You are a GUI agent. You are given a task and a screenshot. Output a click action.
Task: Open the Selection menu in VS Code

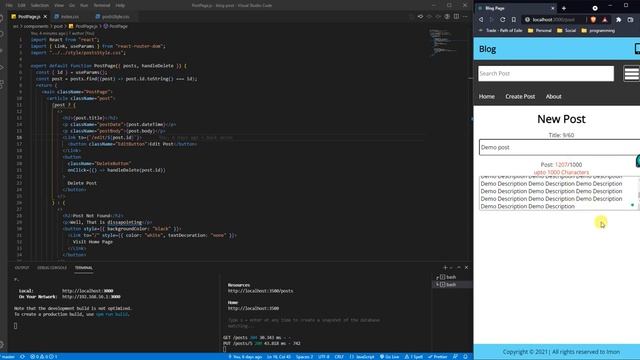40,5
